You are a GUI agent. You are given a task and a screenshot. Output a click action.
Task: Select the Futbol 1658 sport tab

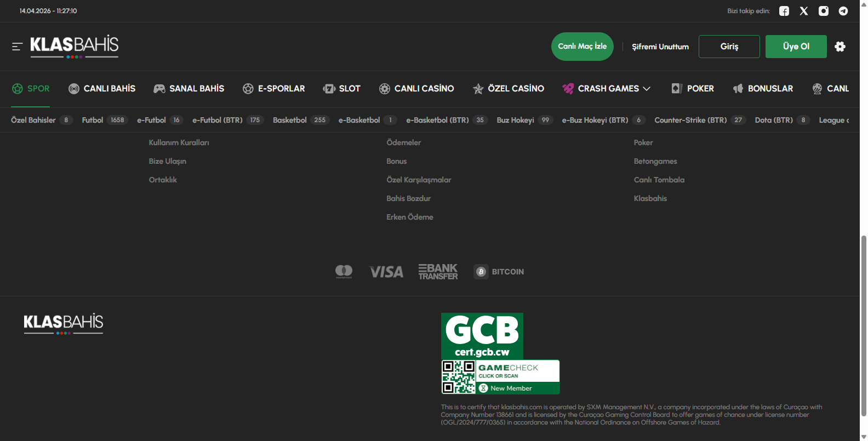(x=104, y=120)
